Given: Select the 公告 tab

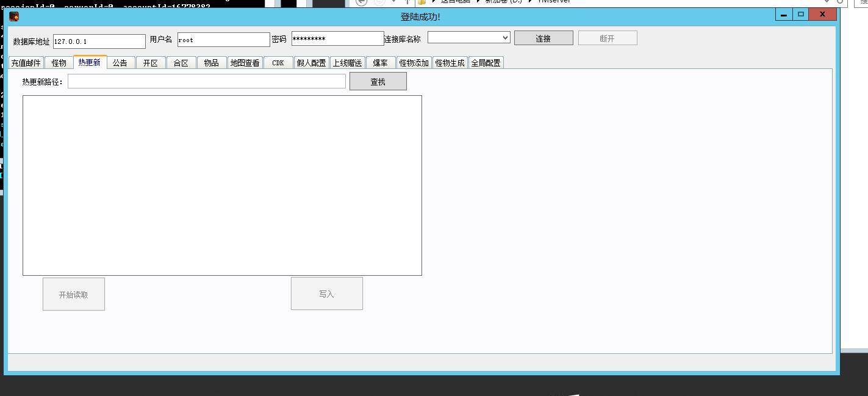Looking at the screenshot, I should [x=120, y=63].
